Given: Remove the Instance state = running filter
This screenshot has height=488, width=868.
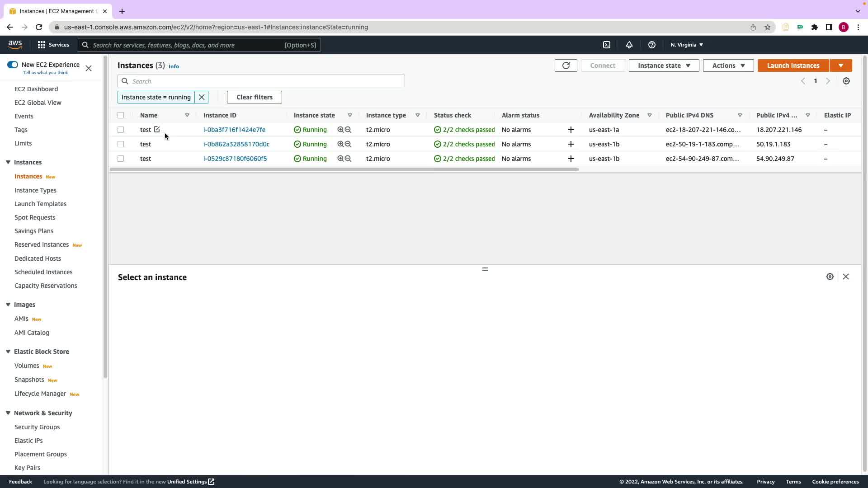Looking at the screenshot, I should coord(202,97).
